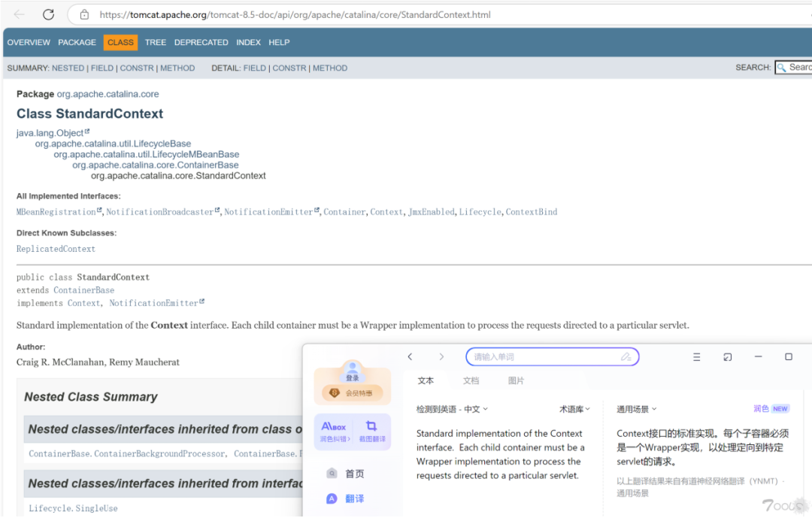Select the Translate (翻译) sidebar item

pos(345,498)
